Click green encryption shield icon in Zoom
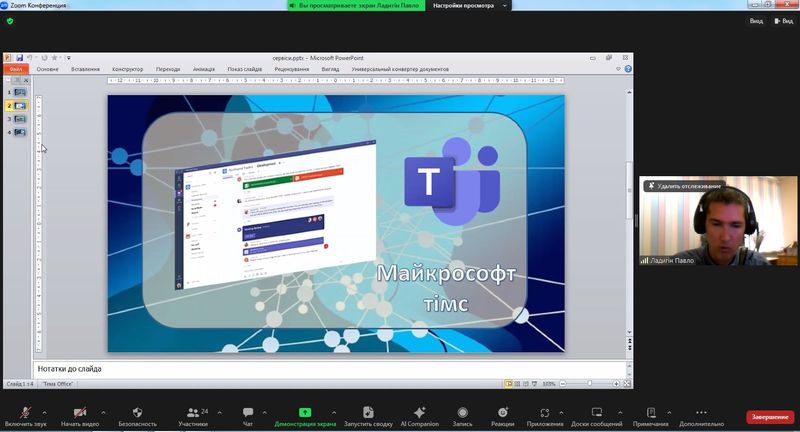 coord(10,21)
